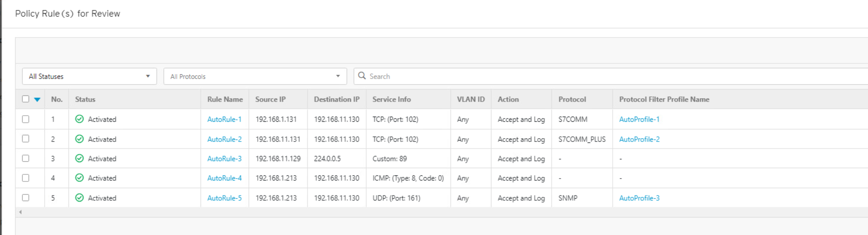868x235 pixels.
Task: Click the left scroll arrow below the table
Action: coord(20,212)
